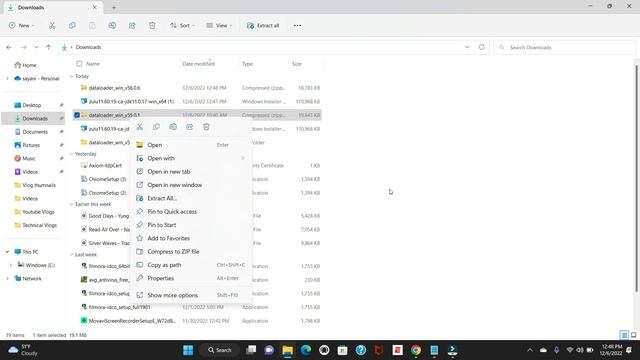Click the Share icon in the context menu
The height and width of the screenshot is (360, 640).
[189, 127]
